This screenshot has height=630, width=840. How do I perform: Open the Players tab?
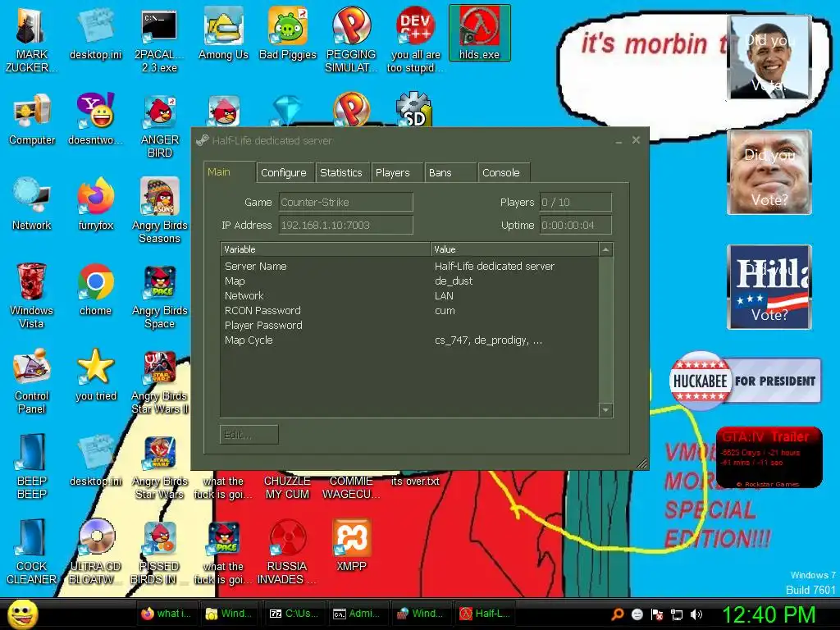click(x=396, y=172)
